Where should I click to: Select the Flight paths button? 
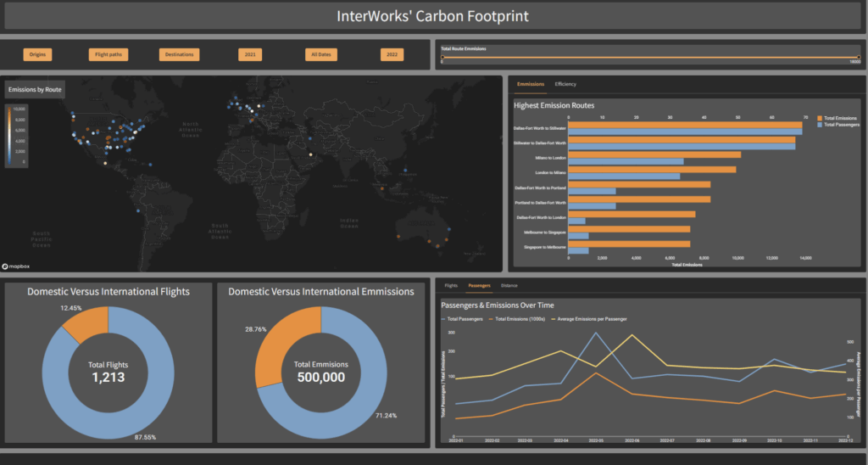pyautogui.click(x=108, y=54)
